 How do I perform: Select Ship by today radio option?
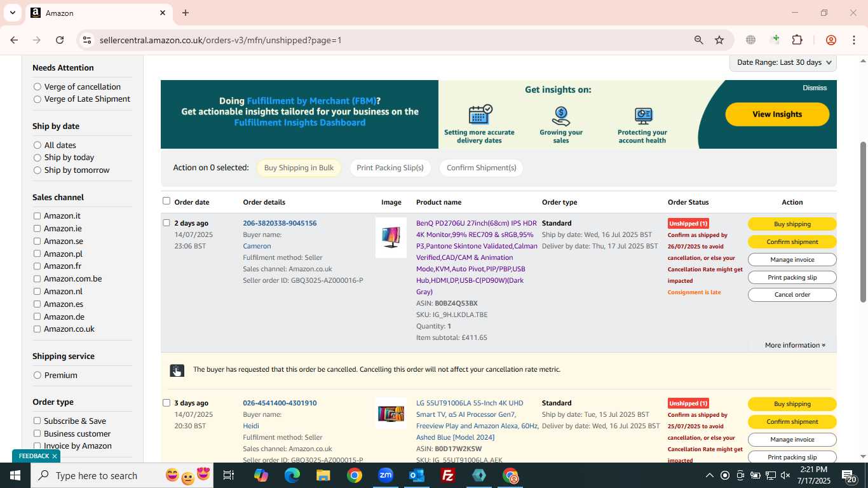tap(37, 158)
